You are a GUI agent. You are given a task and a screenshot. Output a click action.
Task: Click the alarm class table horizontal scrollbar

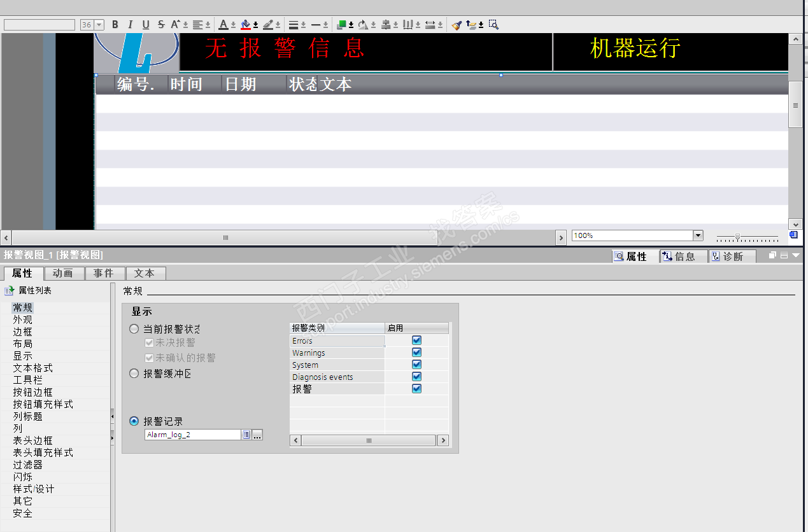369,440
